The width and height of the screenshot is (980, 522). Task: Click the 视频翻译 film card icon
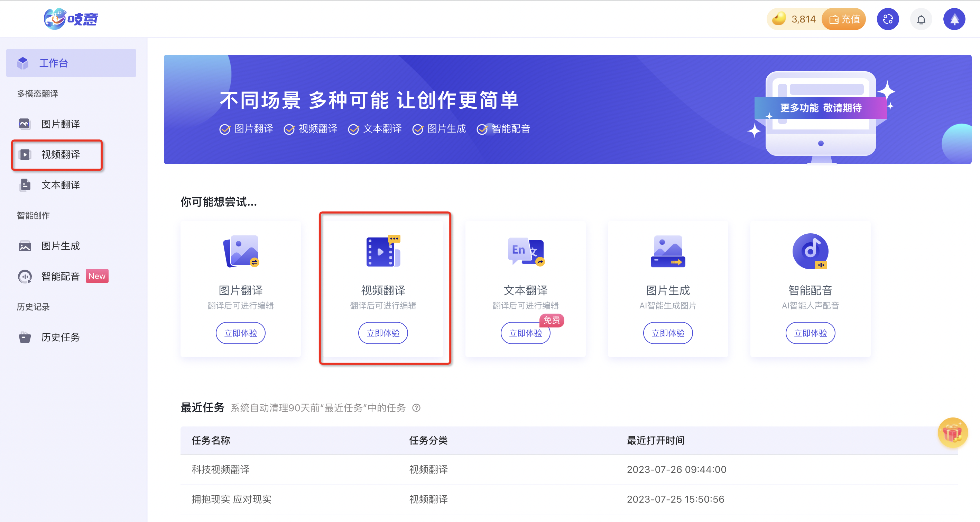pyautogui.click(x=383, y=251)
